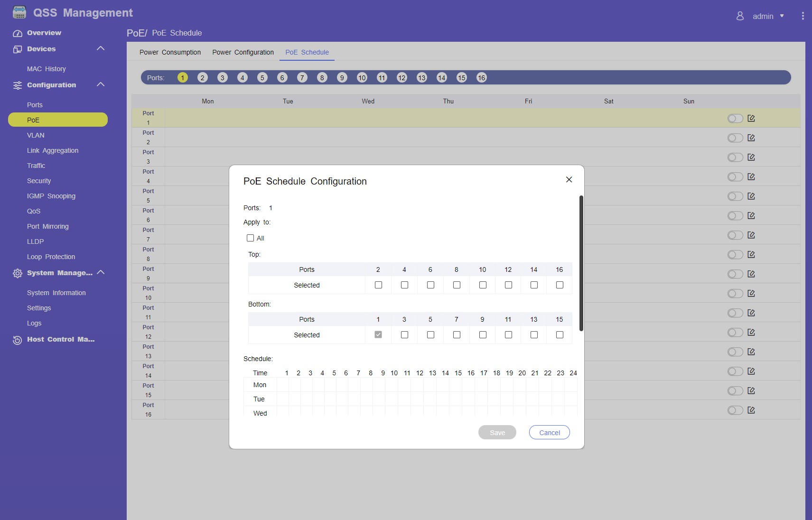Viewport: 812px width, 520px height.
Task: Click the admin user profile icon
Action: pos(740,16)
